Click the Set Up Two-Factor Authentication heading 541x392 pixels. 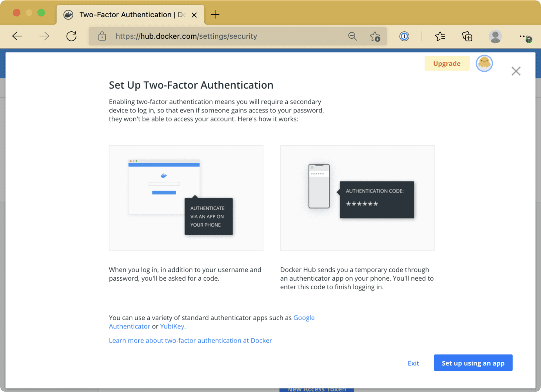tap(191, 85)
